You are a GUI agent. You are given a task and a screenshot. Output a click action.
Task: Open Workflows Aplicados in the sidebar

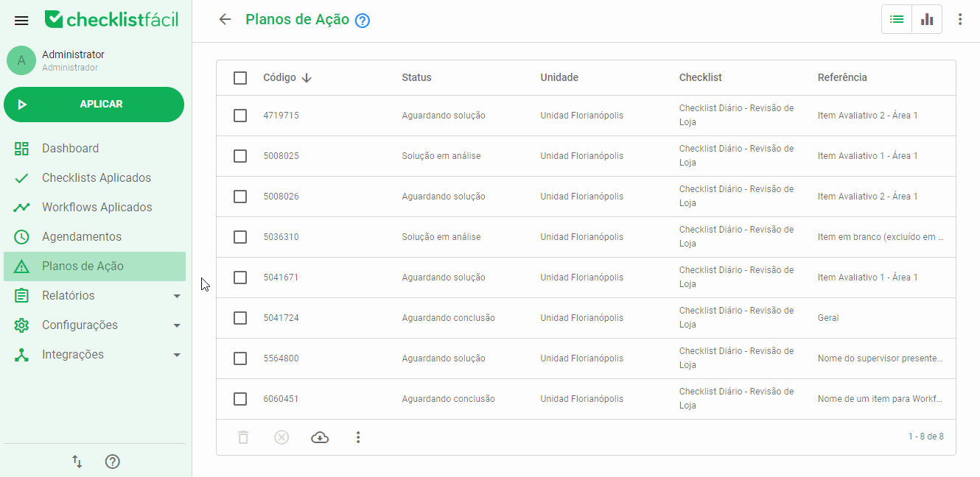[94, 208]
